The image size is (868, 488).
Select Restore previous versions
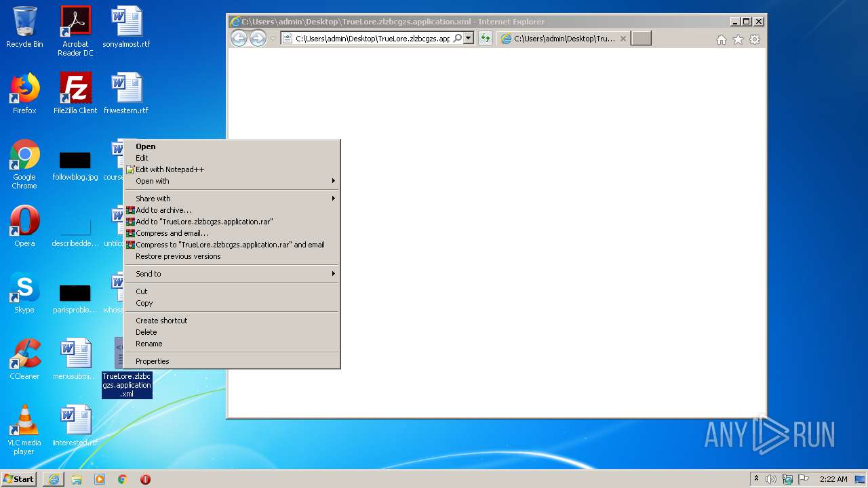pos(232,256)
